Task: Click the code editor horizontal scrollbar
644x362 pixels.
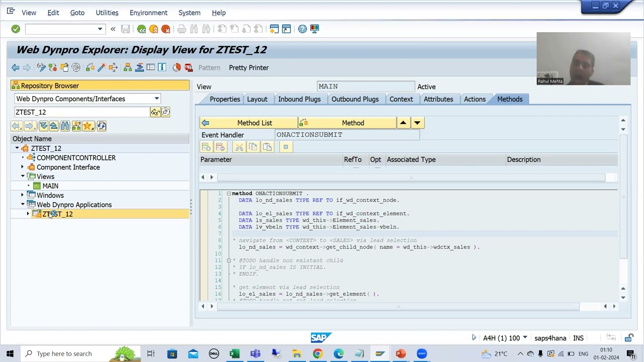Action: click(x=398, y=306)
